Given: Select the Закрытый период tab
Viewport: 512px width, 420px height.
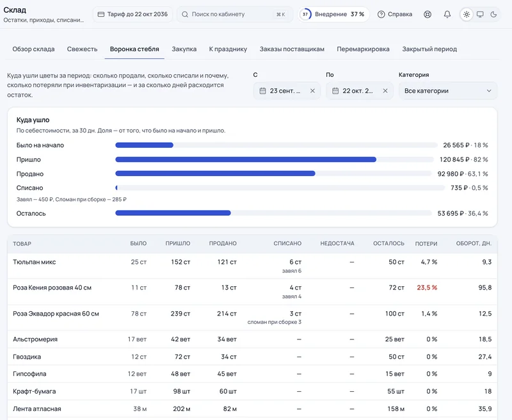Looking at the screenshot, I should (x=429, y=49).
